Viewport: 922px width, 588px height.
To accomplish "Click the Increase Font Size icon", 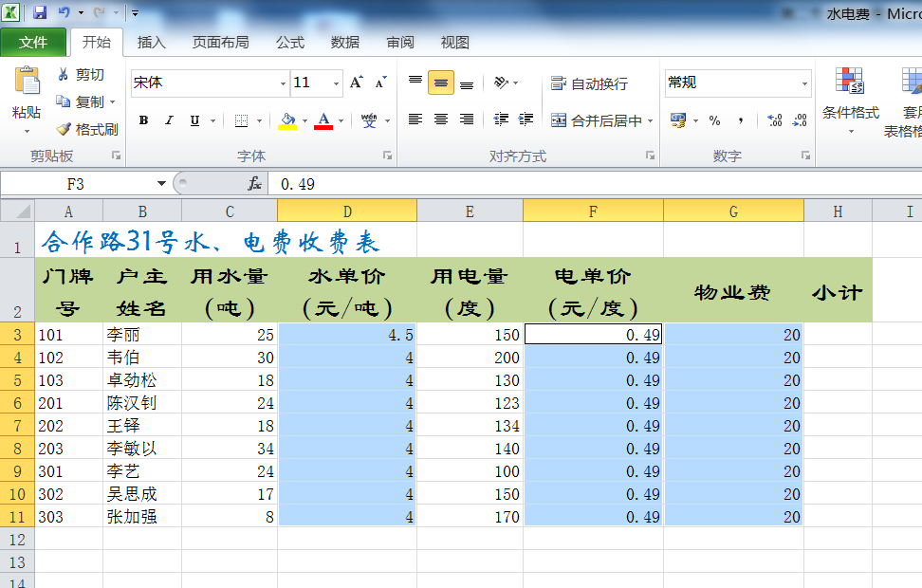I will point(356,83).
